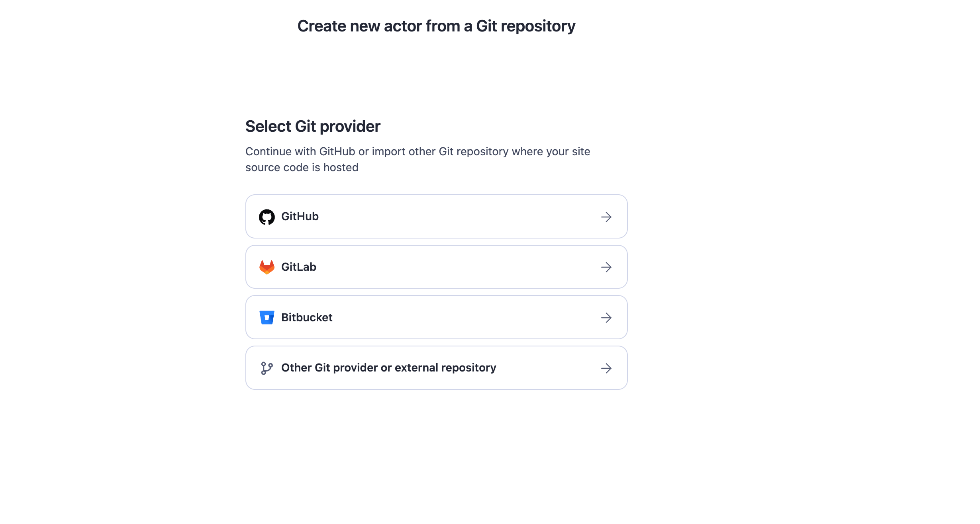The image size is (980, 524).
Task: Click the Select Git provider heading
Action: [313, 126]
